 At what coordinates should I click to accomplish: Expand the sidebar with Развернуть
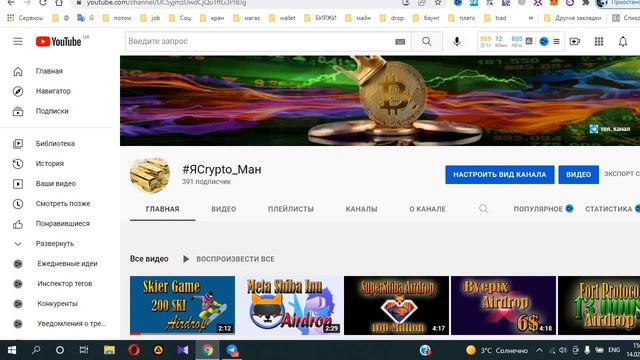point(56,244)
